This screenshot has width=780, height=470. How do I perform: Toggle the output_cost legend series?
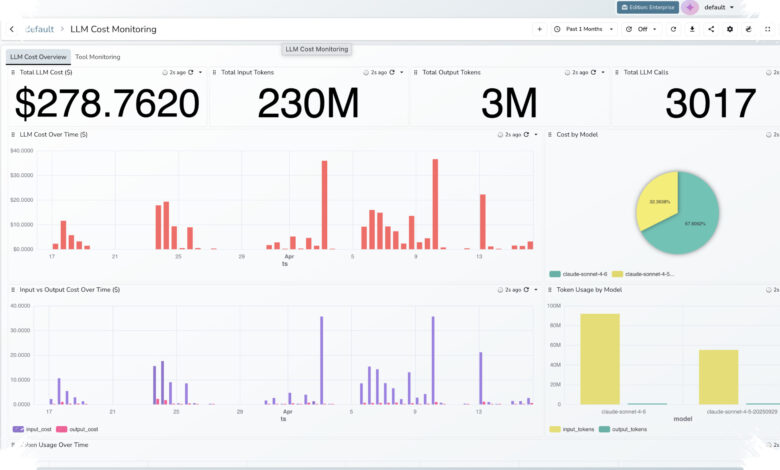click(x=77, y=429)
